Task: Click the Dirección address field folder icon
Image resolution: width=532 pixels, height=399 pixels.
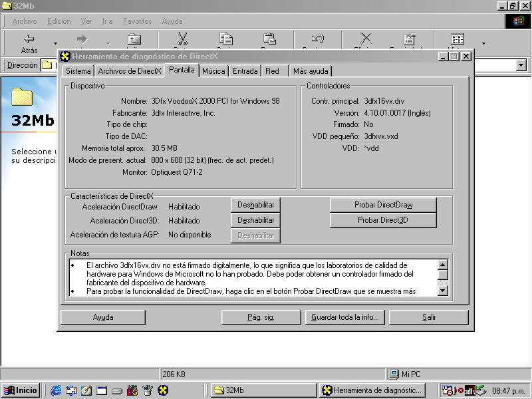Action: click(x=47, y=65)
